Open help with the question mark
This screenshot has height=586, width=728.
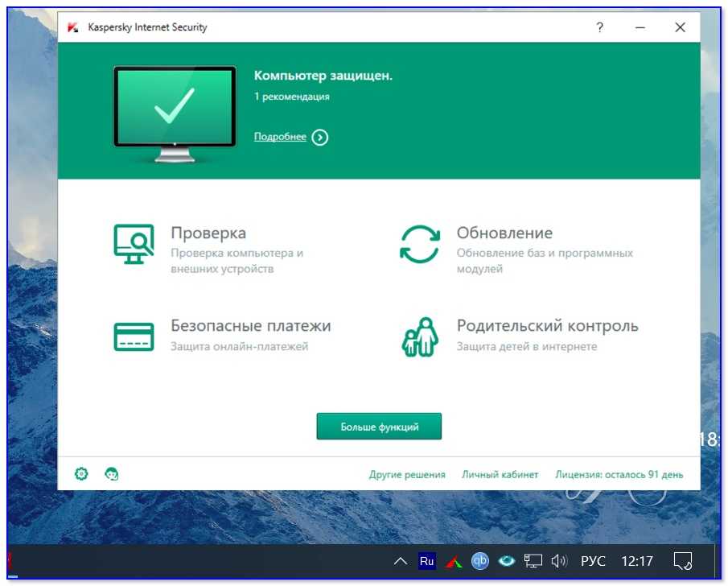(x=599, y=27)
